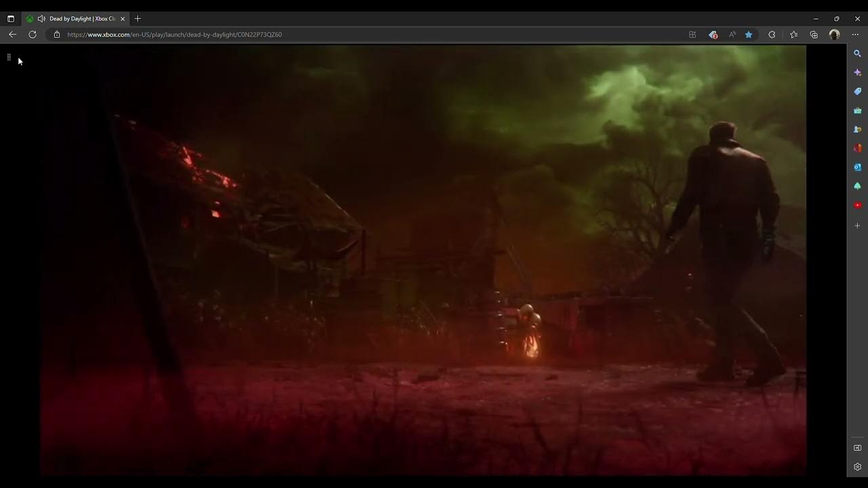Open the Extensions puzzle icon

click(x=772, y=35)
